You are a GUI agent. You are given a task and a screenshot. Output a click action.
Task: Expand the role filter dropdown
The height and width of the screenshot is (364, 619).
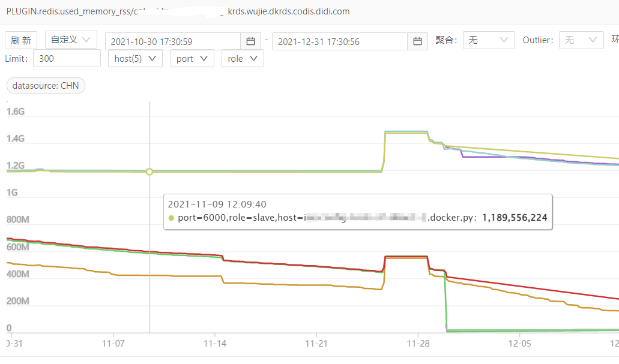pyautogui.click(x=243, y=59)
